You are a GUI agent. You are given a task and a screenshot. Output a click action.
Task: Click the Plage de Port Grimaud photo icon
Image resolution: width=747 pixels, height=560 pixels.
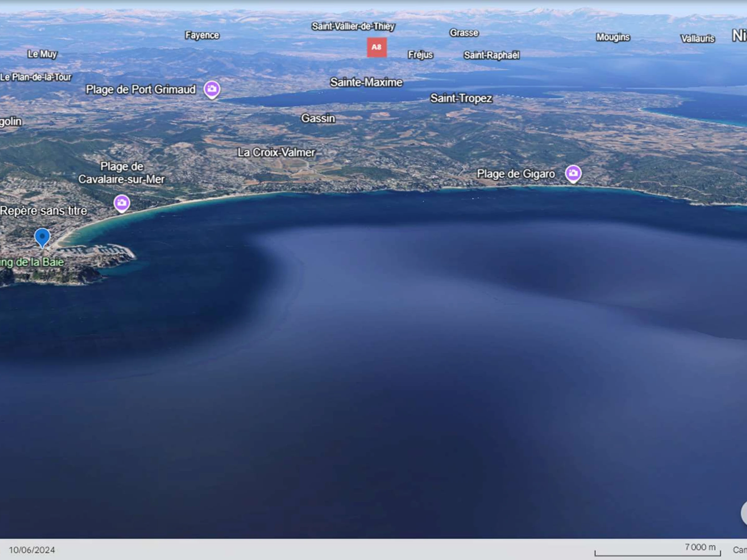click(212, 89)
